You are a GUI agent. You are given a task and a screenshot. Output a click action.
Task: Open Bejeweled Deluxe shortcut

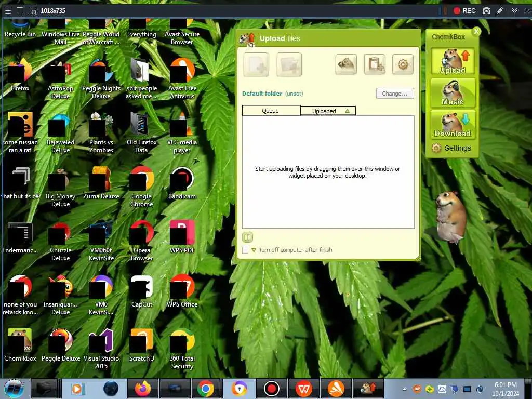point(60,132)
